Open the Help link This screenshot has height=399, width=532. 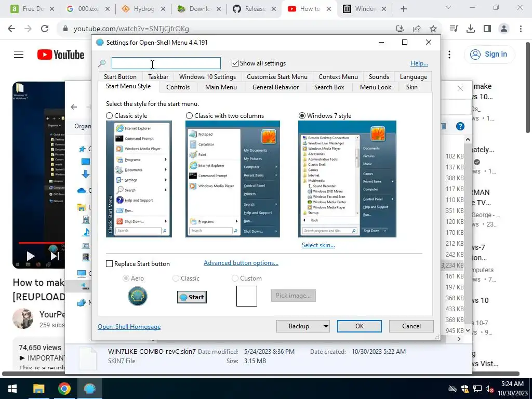[419, 63]
